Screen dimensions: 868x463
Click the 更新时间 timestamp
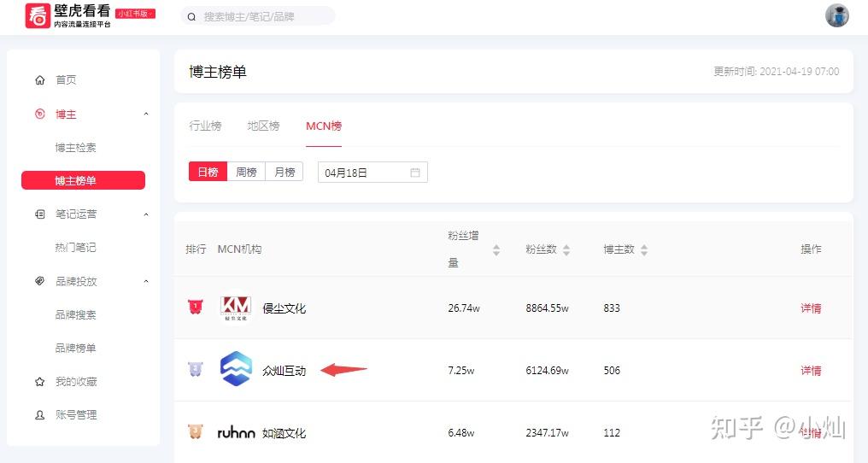[776, 72]
